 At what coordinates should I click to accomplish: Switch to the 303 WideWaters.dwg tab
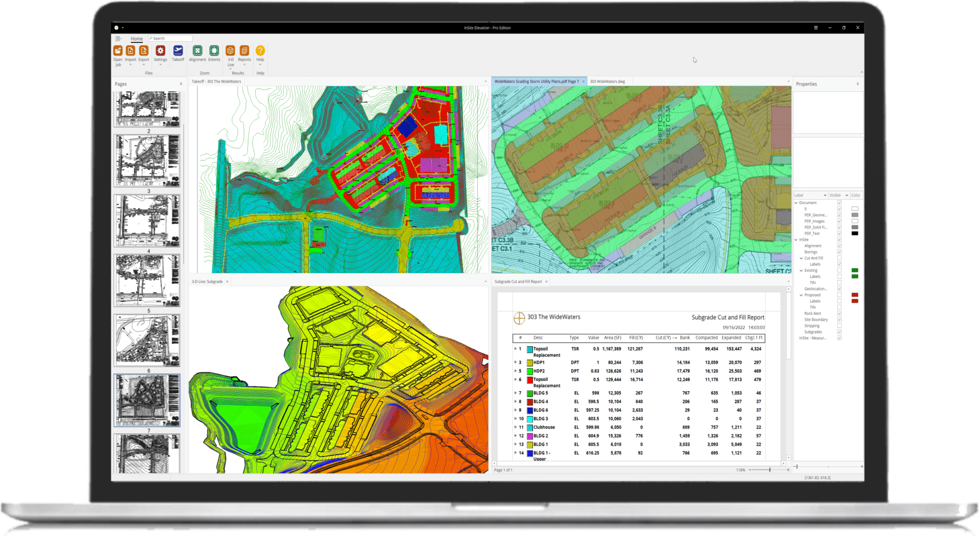pyautogui.click(x=607, y=81)
